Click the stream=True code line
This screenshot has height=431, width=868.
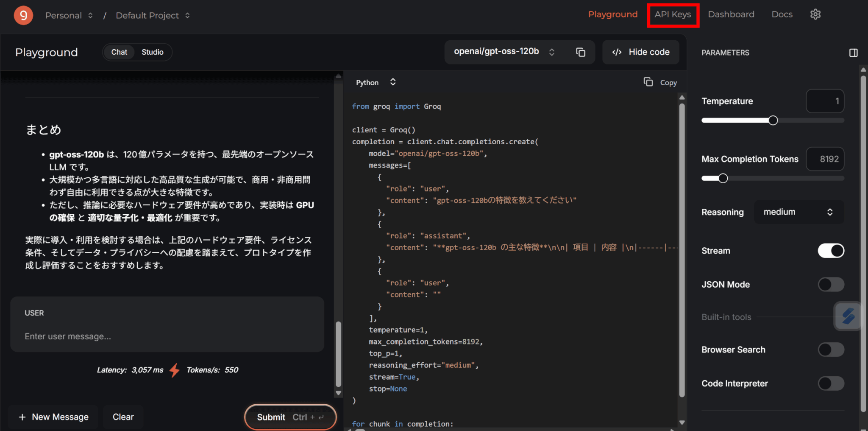click(x=394, y=377)
